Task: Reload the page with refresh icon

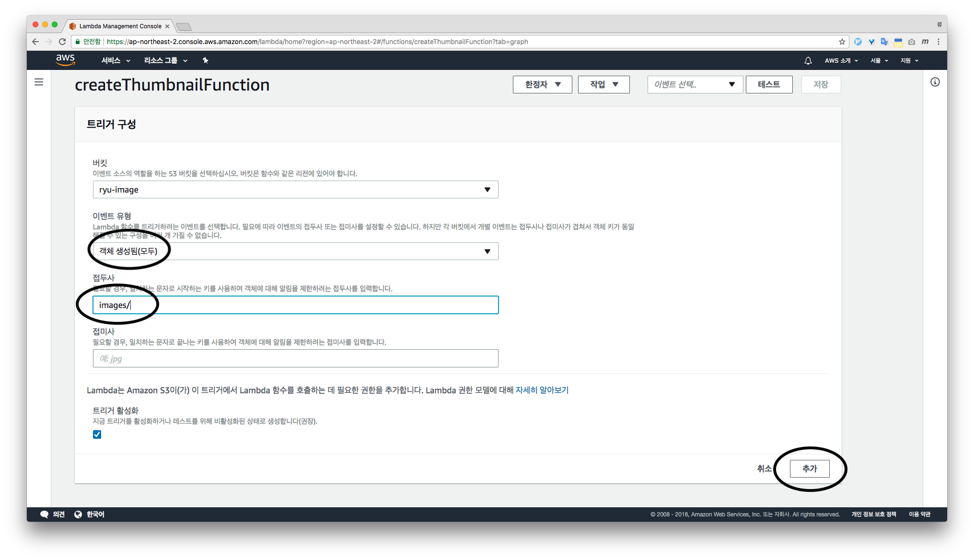Action: click(x=62, y=42)
